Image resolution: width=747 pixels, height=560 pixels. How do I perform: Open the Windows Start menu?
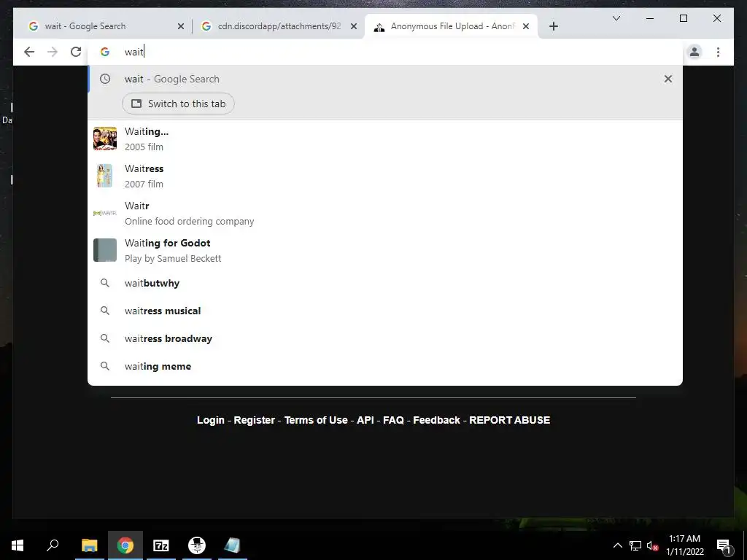tap(18, 545)
